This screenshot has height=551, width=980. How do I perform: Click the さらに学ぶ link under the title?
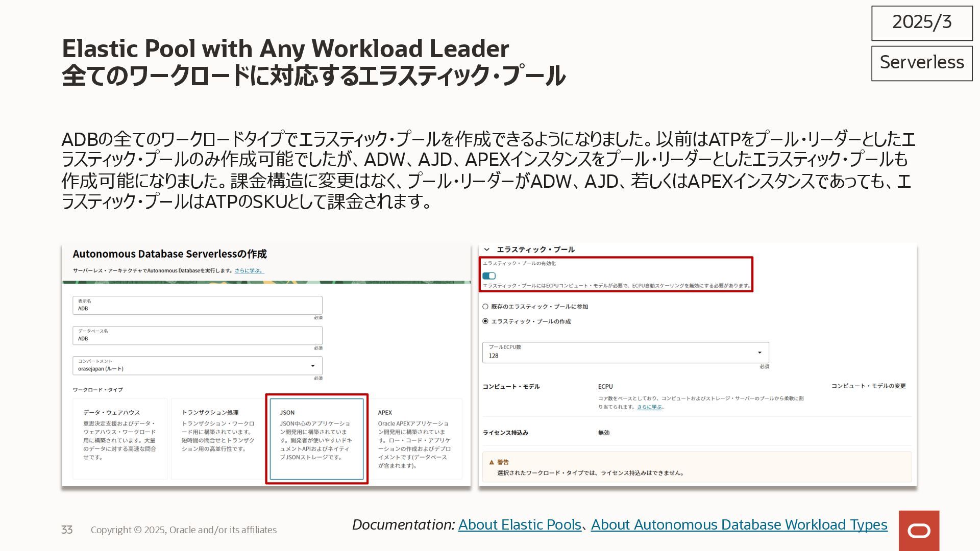249,271
